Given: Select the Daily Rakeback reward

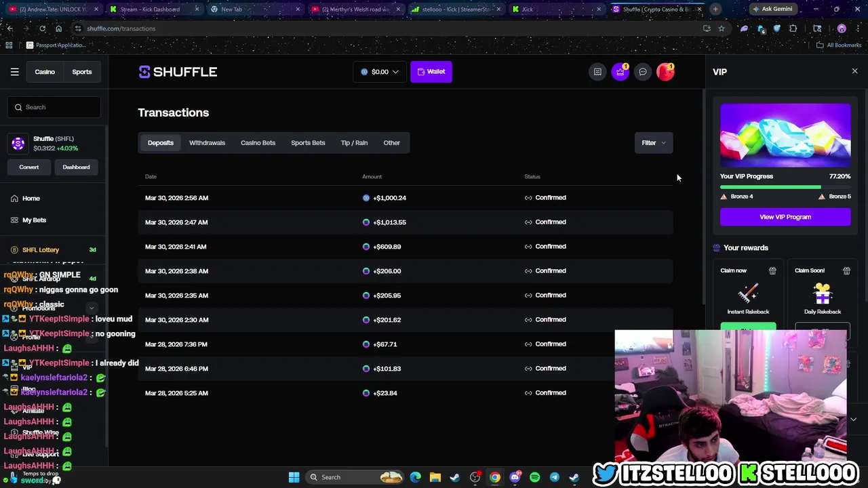Looking at the screenshot, I should pyautogui.click(x=823, y=298).
